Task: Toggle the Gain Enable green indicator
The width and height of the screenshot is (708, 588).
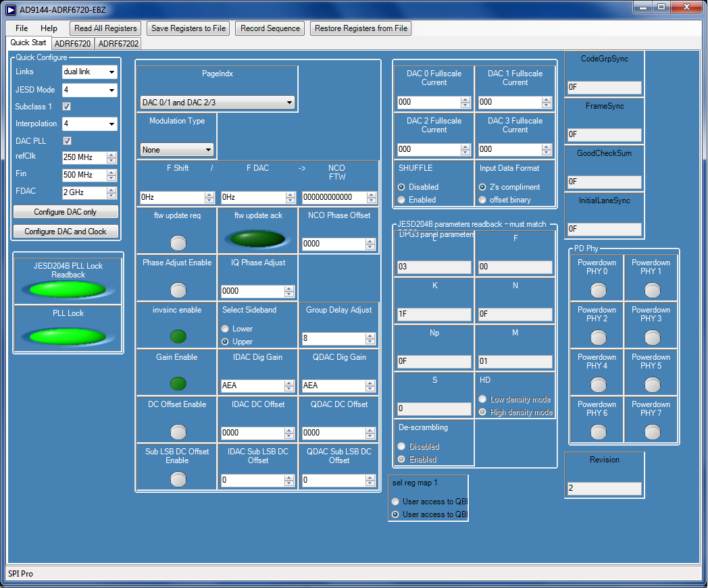Action: pos(178,383)
